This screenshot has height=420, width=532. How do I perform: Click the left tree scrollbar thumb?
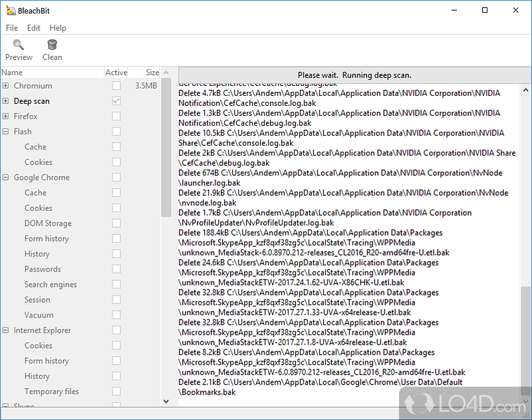click(166, 147)
